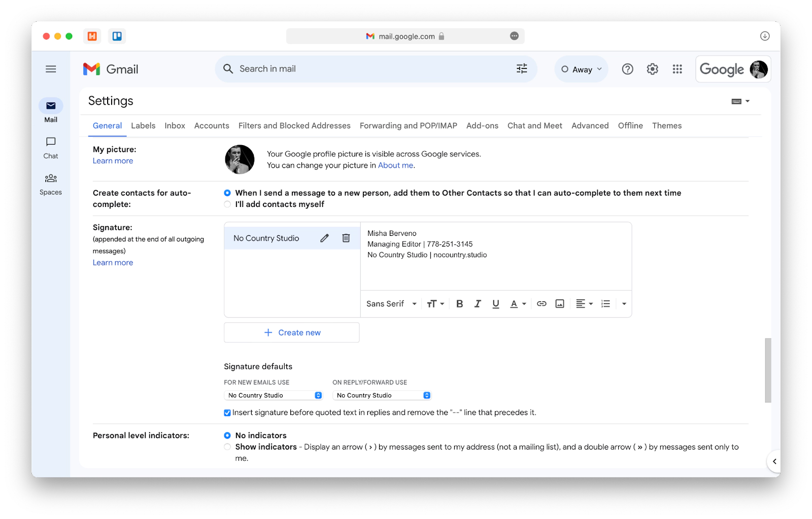812x519 pixels.
Task: Switch to the Labels settings tab
Action: coord(143,125)
